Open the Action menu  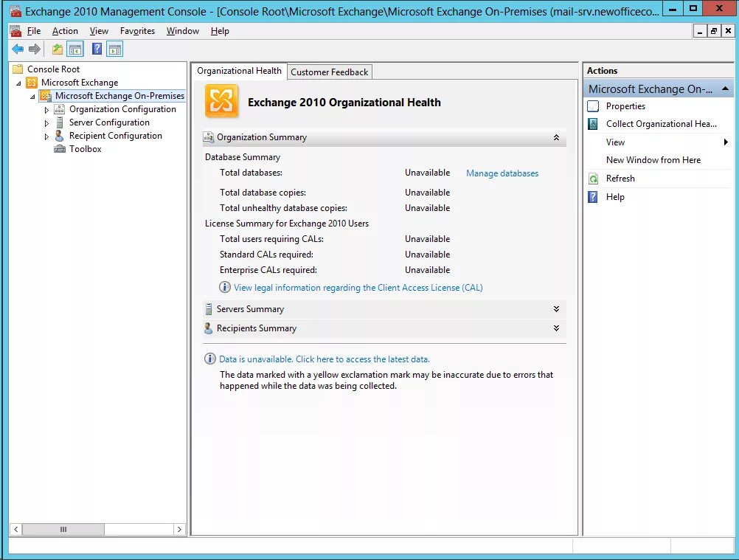[65, 31]
